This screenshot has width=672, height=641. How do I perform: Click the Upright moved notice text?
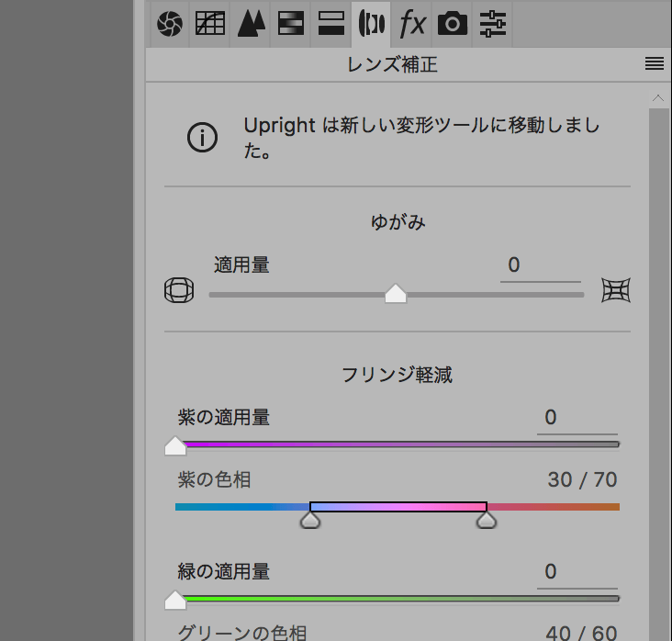tap(421, 138)
